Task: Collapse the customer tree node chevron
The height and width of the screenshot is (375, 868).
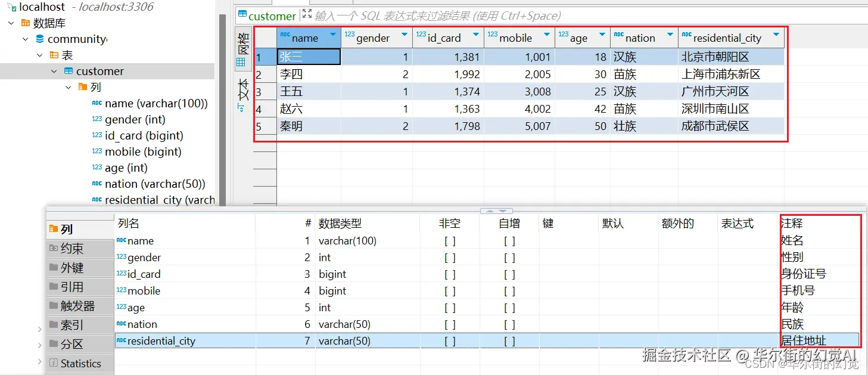Action: coord(54,71)
